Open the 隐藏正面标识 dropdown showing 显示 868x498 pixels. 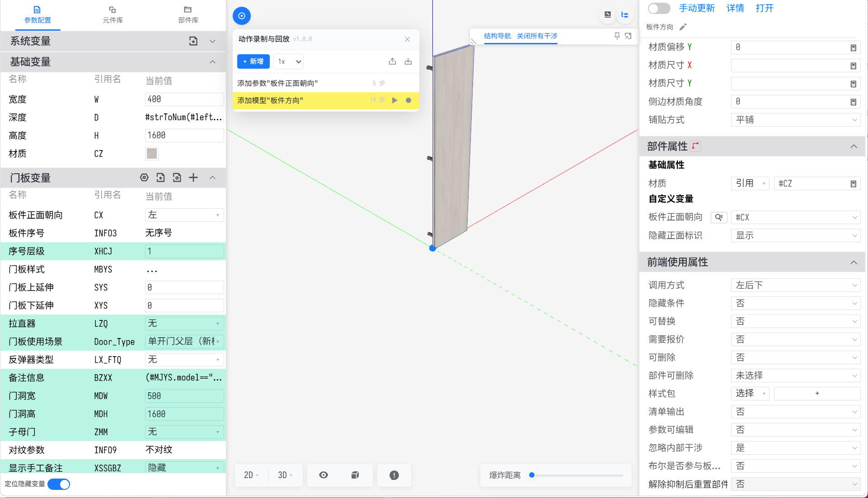point(796,235)
